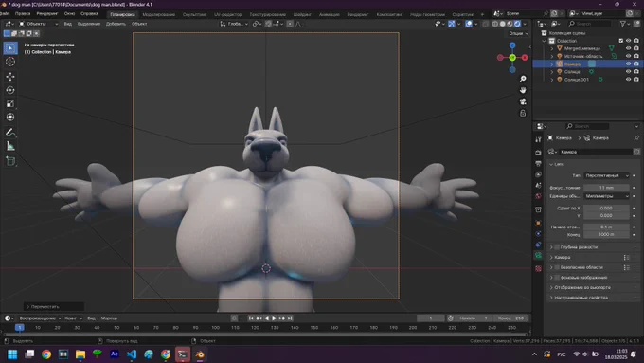The image size is (644, 363).
Task: Switch to the Шейдинг workspace tab
Action: point(302,14)
